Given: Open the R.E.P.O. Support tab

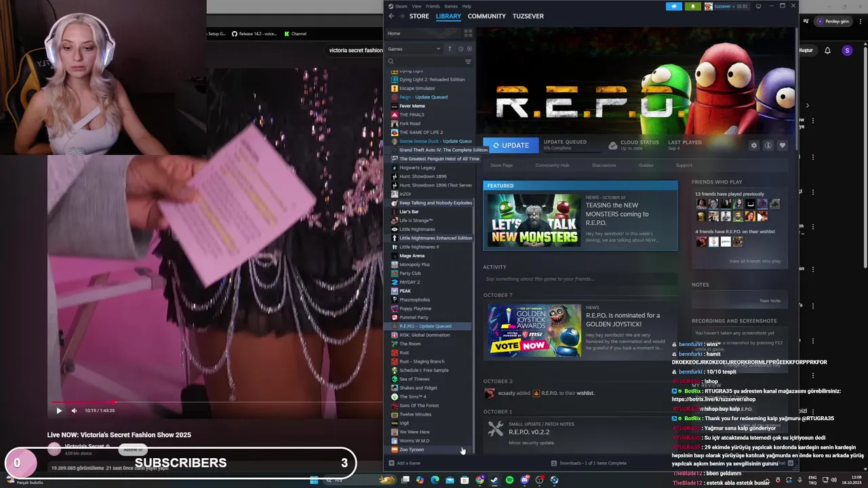Looking at the screenshot, I should [x=684, y=165].
